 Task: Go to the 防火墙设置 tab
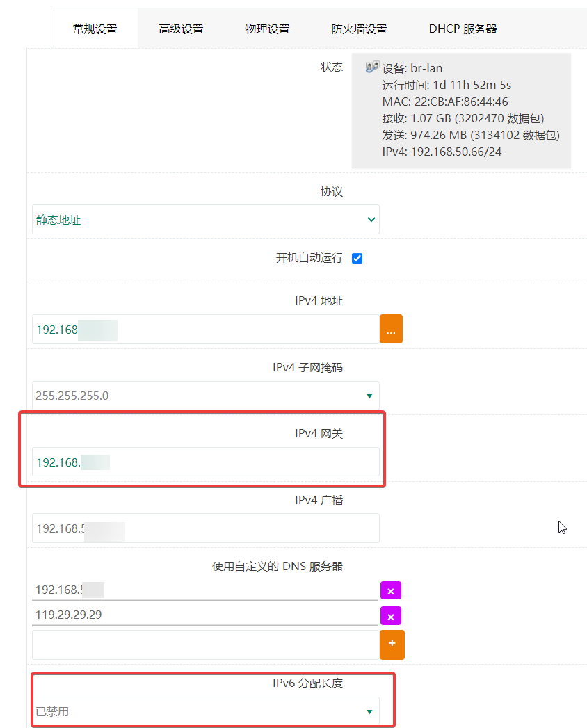point(359,29)
